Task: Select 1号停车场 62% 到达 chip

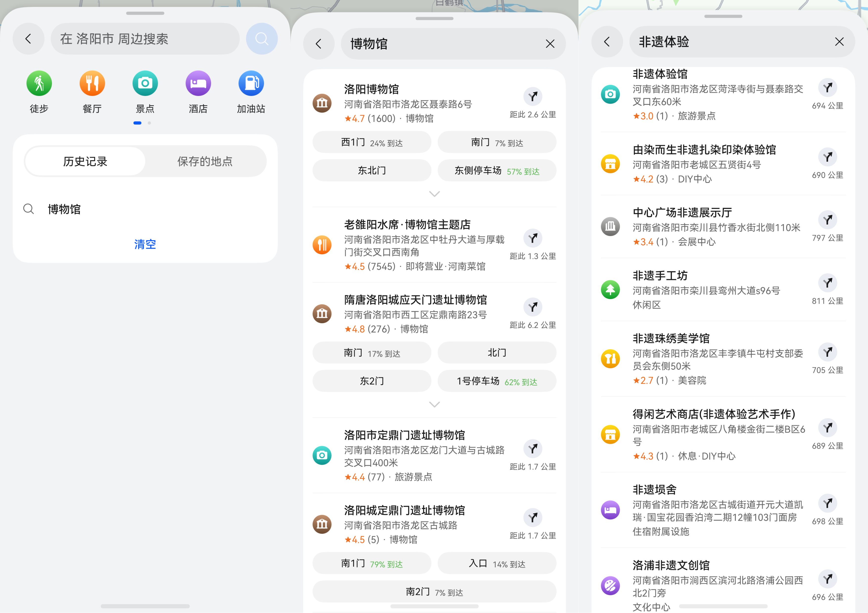Action: tap(497, 381)
